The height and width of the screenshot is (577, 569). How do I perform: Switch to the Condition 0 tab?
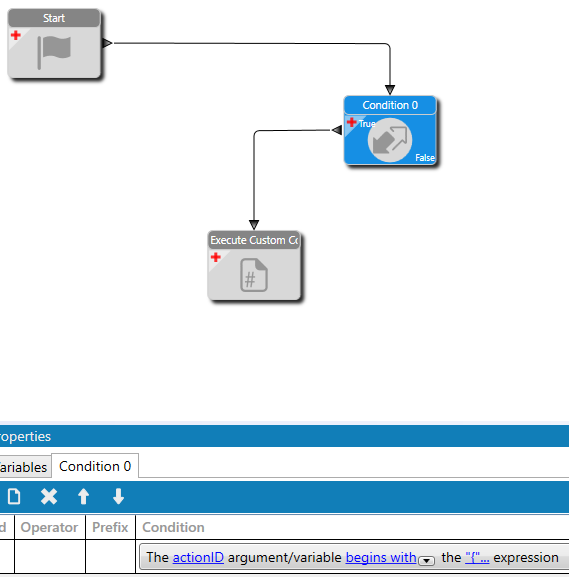(x=95, y=466)
